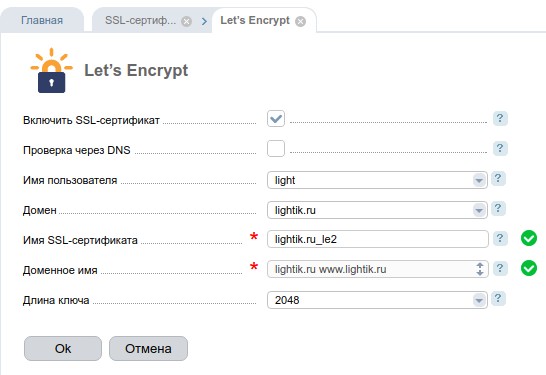546x375 pixels.
Task: Click the Let's Encrypt padlock logo
Action: click(52, 71)
